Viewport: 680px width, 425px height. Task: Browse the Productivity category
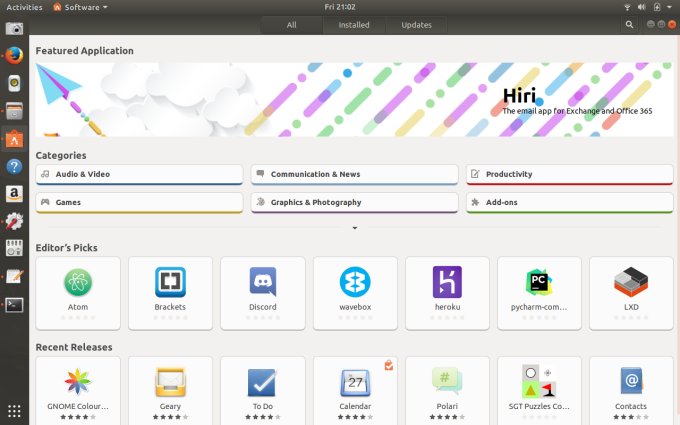point(569,174)
